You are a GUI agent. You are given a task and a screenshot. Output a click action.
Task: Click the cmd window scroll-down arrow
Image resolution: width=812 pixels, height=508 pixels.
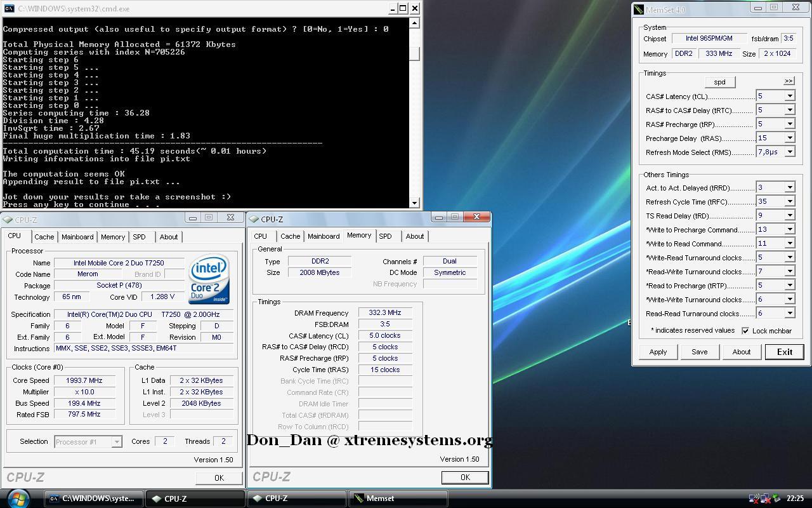415,203
